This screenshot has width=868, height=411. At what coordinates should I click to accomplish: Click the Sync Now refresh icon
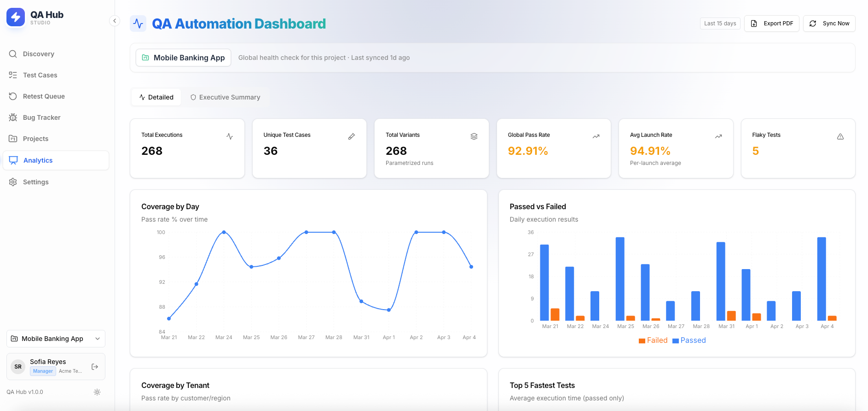(x=813, y=23)
